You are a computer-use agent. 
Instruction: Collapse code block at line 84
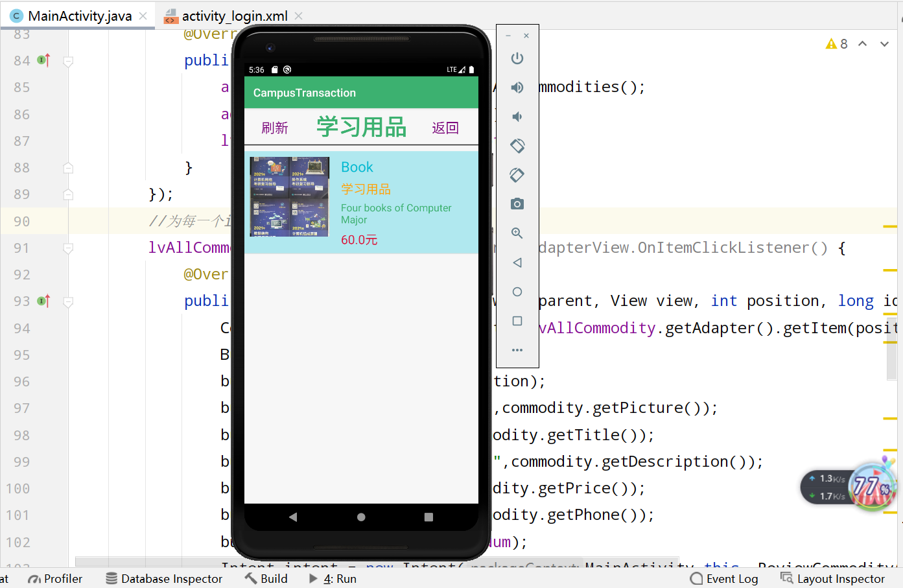[68, 61]
